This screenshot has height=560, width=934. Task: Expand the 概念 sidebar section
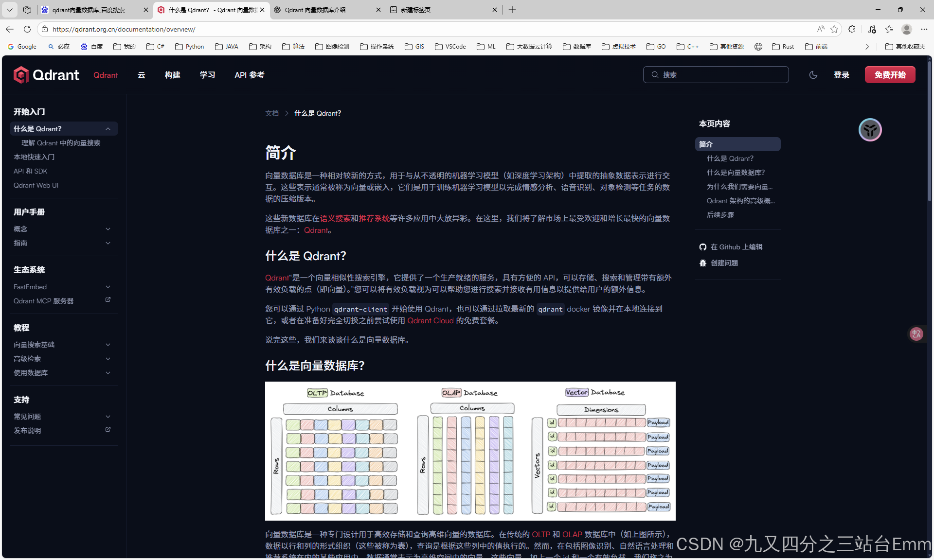(x=108, y=229)
